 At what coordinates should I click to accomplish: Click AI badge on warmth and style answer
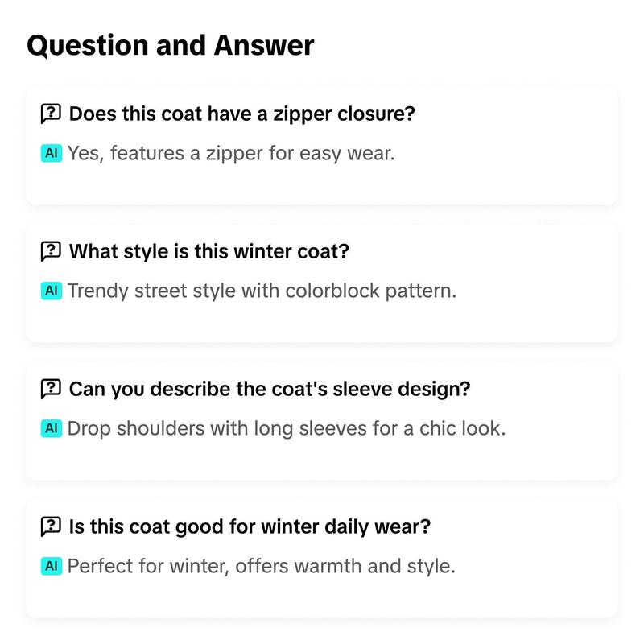52,566
